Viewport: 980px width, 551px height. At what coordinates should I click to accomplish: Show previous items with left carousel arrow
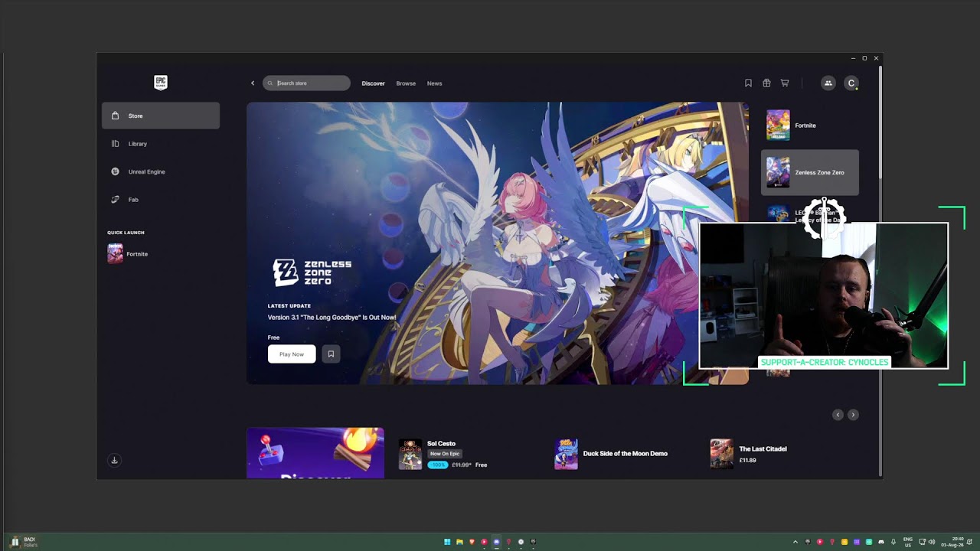pos(838,415)
